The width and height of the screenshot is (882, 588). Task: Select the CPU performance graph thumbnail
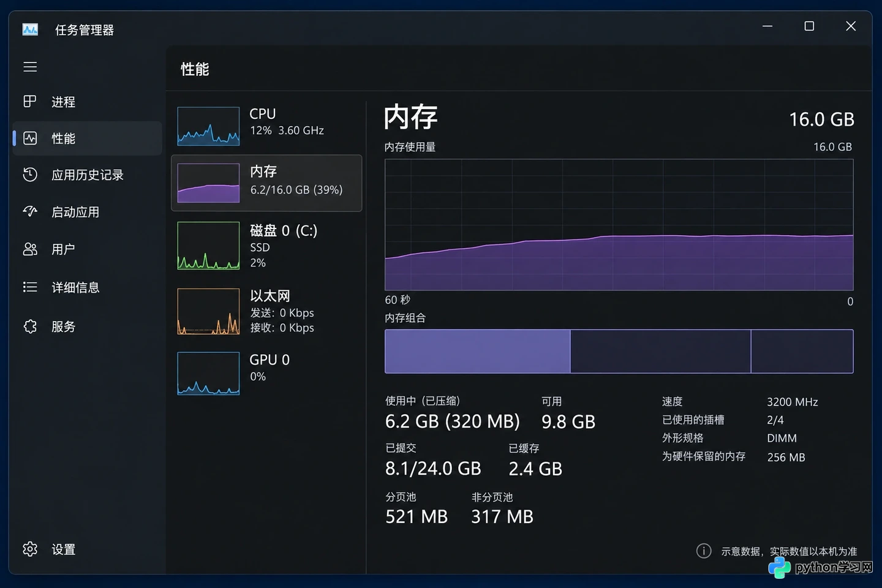(x=208, y=126)
